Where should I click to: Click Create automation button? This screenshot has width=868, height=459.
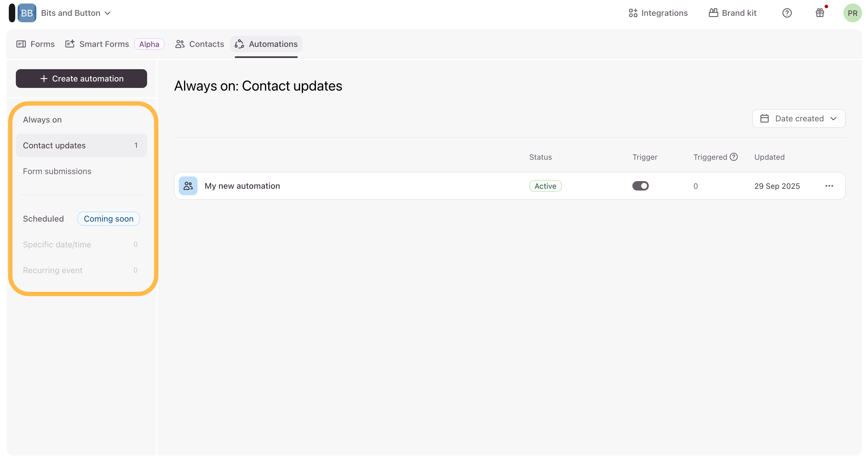pyautogui.click(x=81, y=79)
